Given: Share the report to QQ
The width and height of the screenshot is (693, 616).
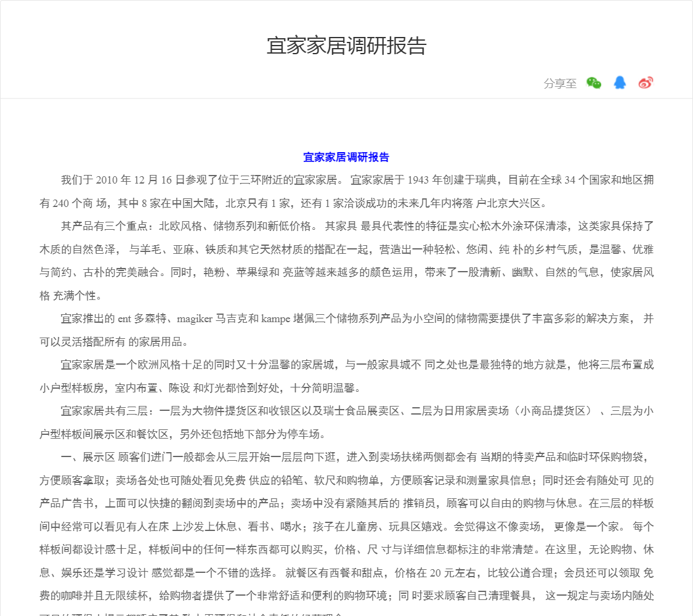Looking at the screenshot, I should pyautogui.click(x=620, y=83).
